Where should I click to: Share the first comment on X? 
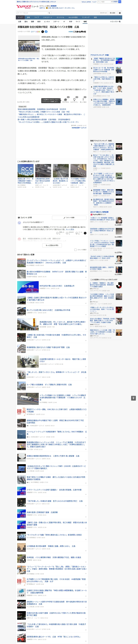(85, 233)
